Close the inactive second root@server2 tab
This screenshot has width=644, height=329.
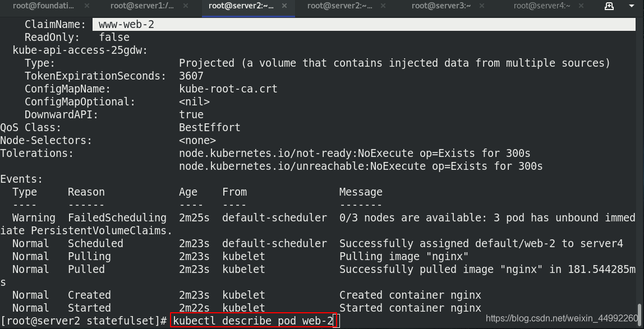[x=383, y=6]
